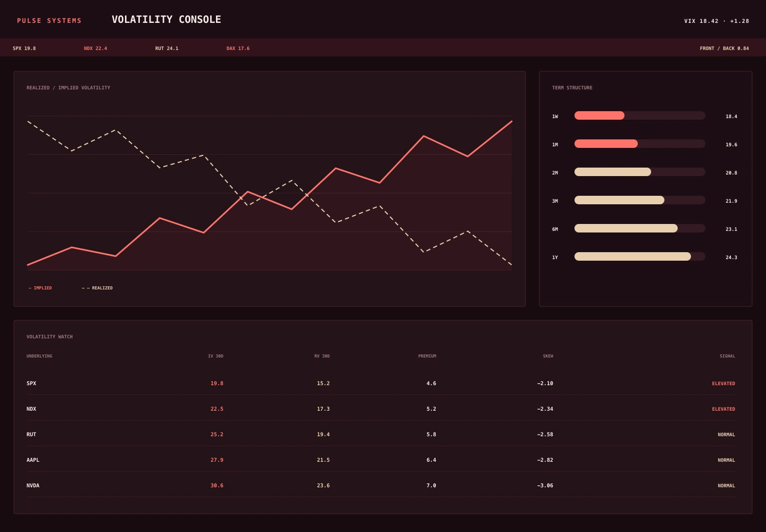766x532 pixels.
Task: Sort by the SKEW column header
Action: point(548,356)
